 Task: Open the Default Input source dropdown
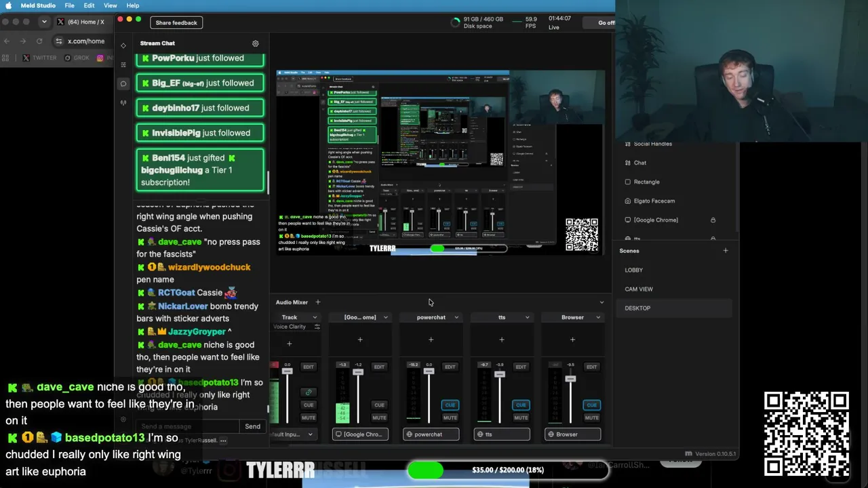[293, 434]
